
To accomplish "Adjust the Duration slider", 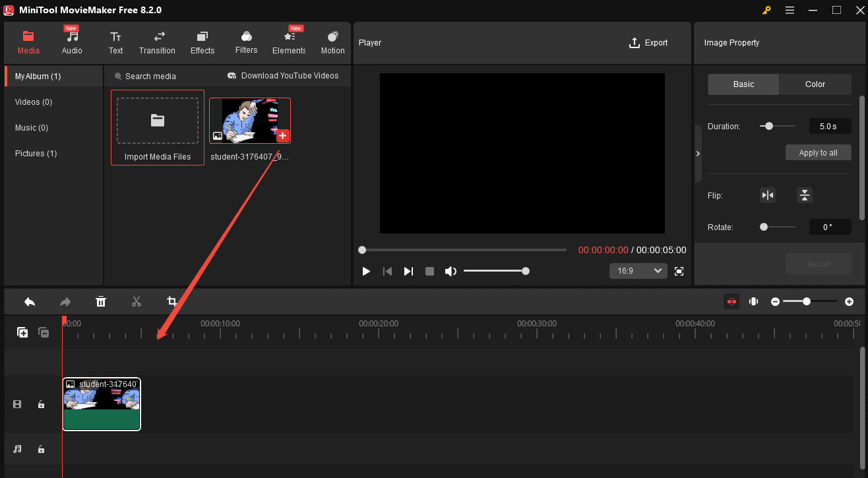I will [777, 126].
